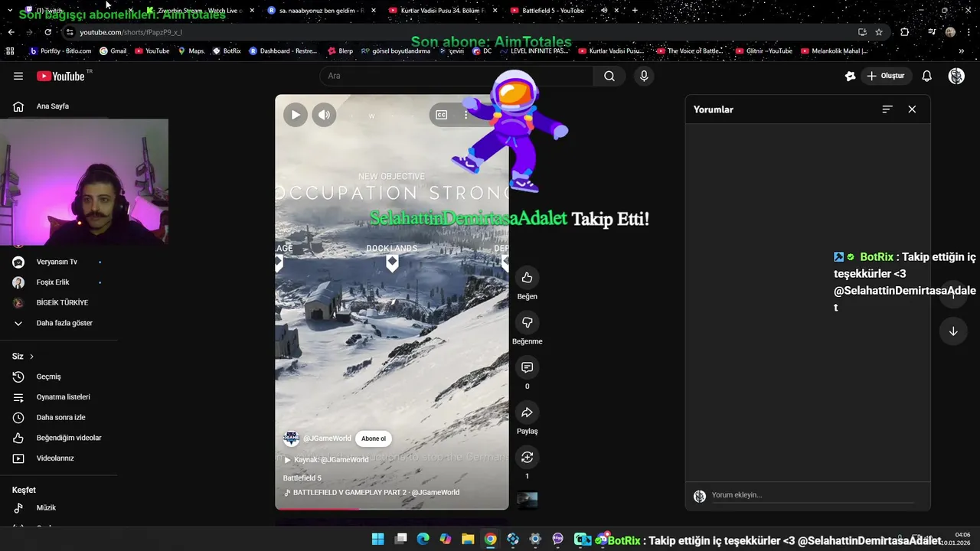The height and width of the screenshot is (551, 980).
Task: Expand the Siz section chevron
Action: pyautogui.click(x=31, y=357)
